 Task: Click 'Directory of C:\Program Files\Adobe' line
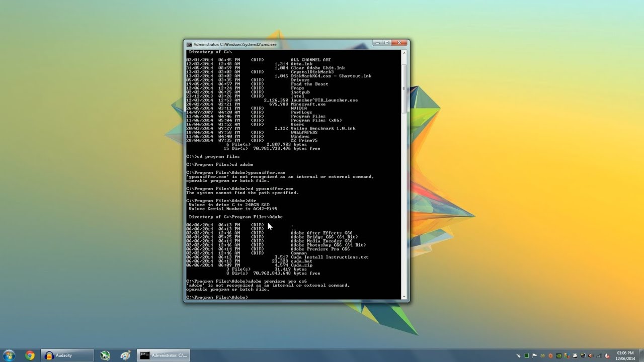(x=235, y=217)
